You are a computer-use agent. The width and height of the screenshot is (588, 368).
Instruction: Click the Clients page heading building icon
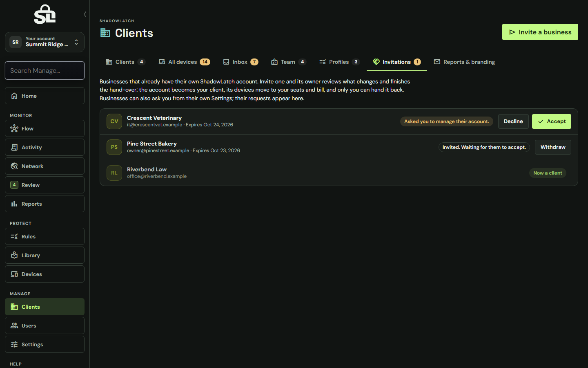click(x=105, y=33)
